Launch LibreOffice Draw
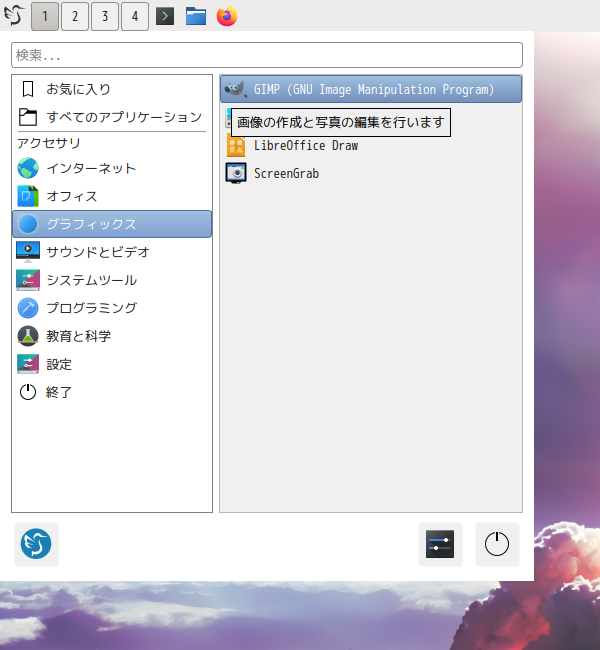Screen dimensions: 600x650 371,146
